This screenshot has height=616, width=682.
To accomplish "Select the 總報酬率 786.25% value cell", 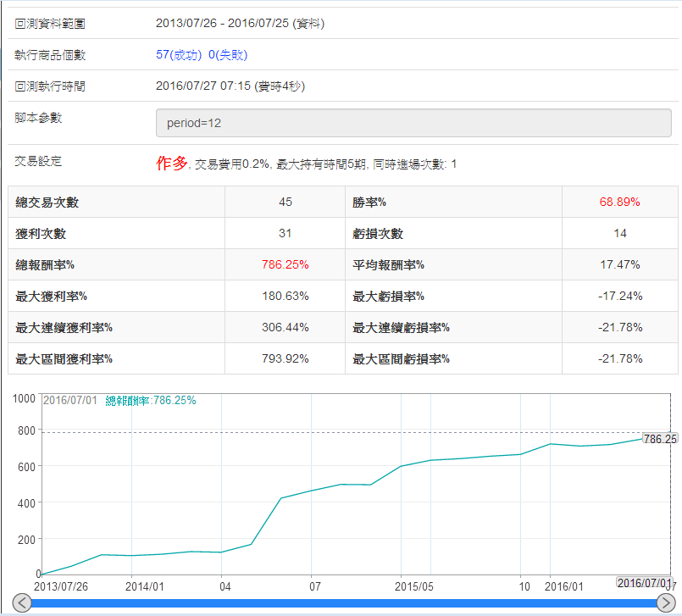I will tap(285, 264).
